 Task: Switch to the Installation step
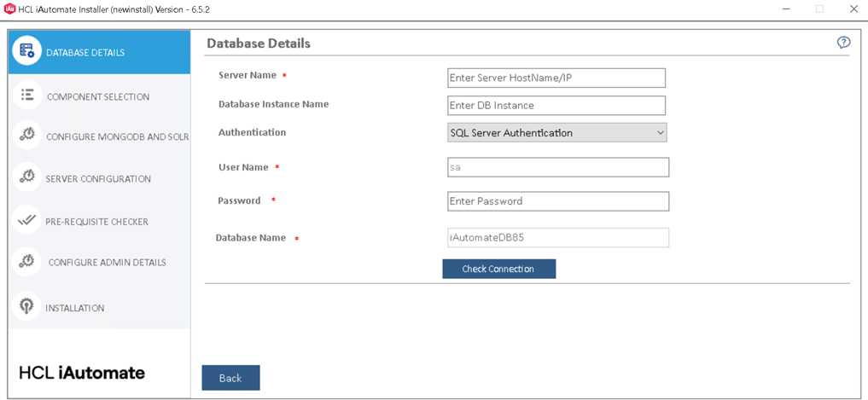click(x=75, y=308)
